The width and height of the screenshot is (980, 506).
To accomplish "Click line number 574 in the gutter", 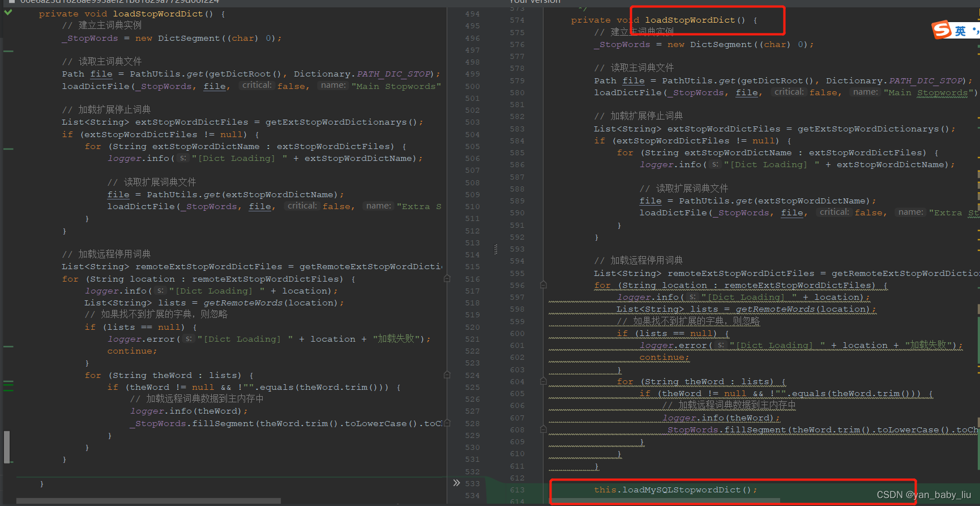I will 517,20.
